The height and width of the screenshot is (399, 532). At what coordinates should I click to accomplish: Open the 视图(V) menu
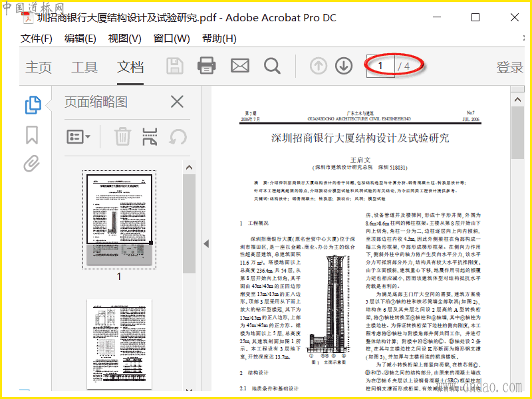point(124,39)
